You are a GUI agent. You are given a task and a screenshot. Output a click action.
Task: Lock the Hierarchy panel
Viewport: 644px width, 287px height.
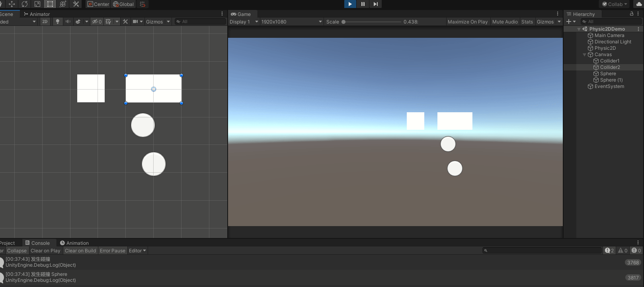[631, 14]
